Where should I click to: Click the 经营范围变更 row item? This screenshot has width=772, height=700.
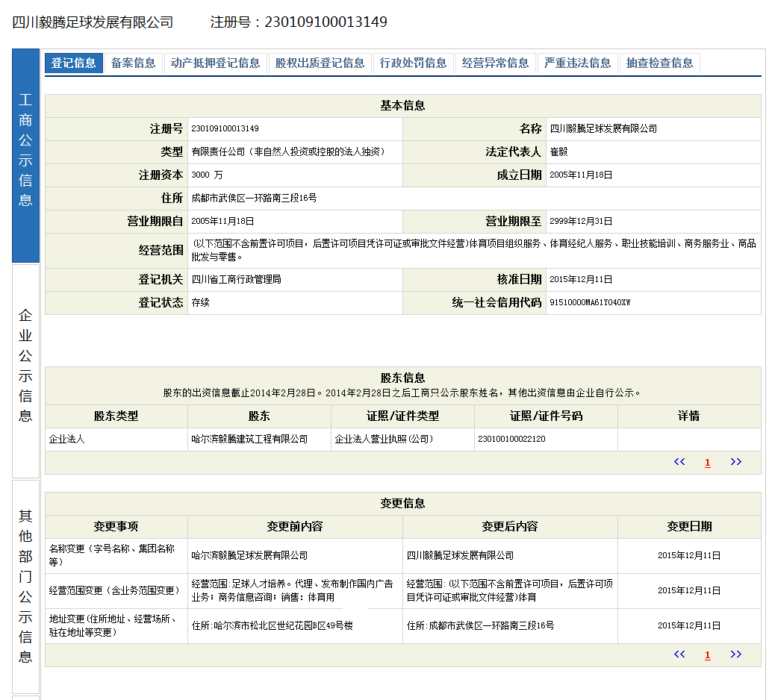point(115,590)
